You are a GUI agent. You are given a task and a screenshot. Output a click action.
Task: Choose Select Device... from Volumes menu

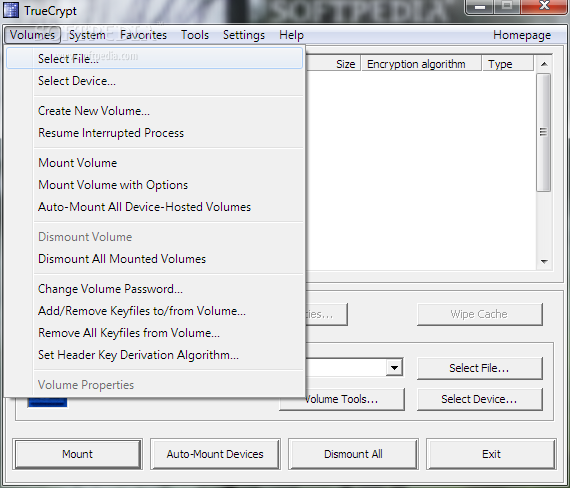pyautogui.click(x=154, y=81)
